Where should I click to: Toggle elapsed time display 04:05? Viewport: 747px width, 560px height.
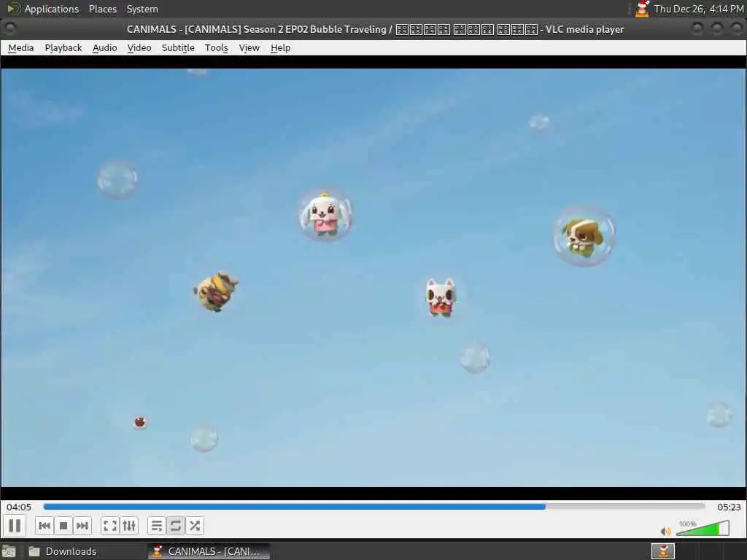19,507
